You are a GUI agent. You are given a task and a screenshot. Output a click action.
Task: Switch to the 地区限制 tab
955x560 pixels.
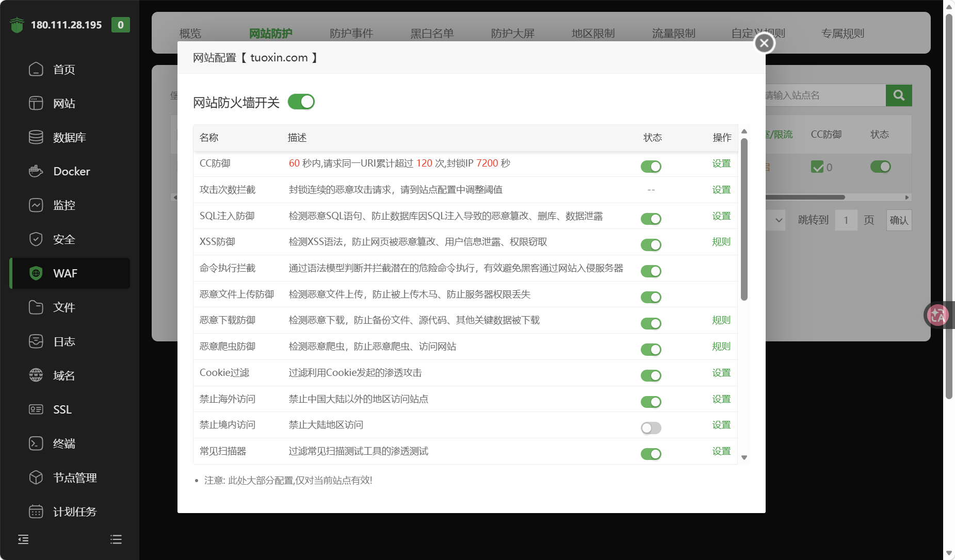(x=593, y=34)
